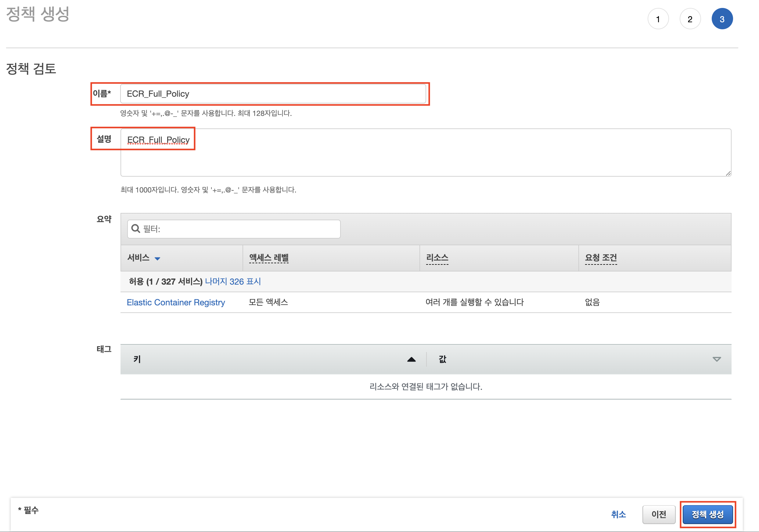
Task: Click the 필터 search field
Action: click(x=234, y=229)
